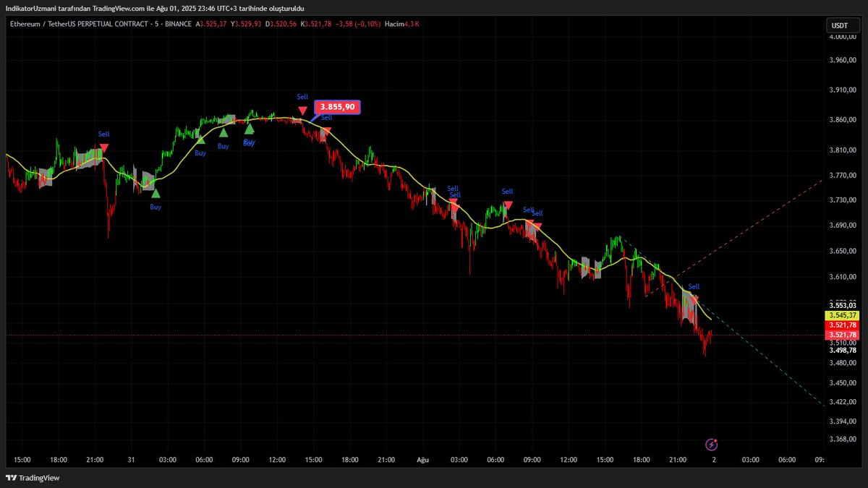Click the 3.960,00 price axis label
The width and height of the screenshot is (868, 488).
(843, 60)
